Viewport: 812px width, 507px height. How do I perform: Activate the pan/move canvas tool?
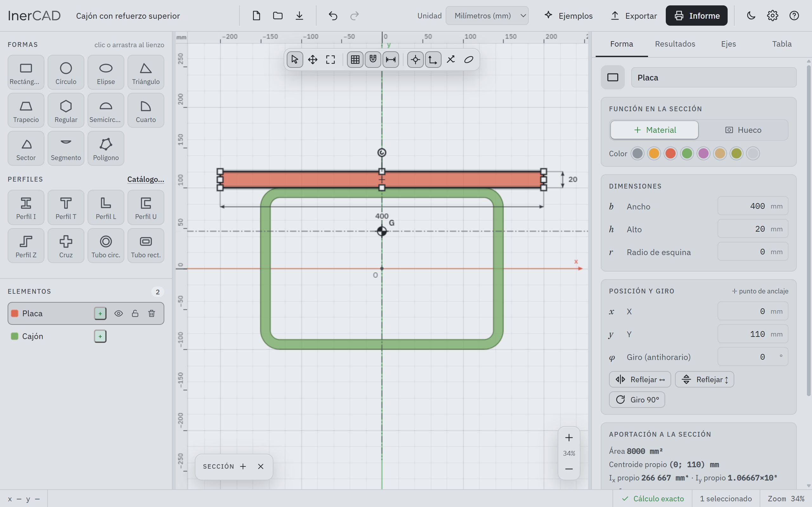pos(312,60)
